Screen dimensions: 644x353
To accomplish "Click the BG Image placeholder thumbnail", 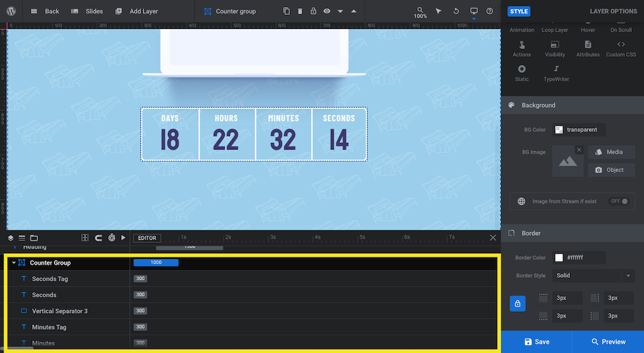I will [567, 161].
